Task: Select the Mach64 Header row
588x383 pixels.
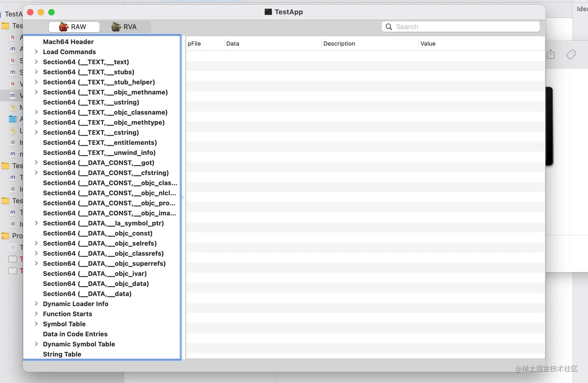Action: pos(102,42)
